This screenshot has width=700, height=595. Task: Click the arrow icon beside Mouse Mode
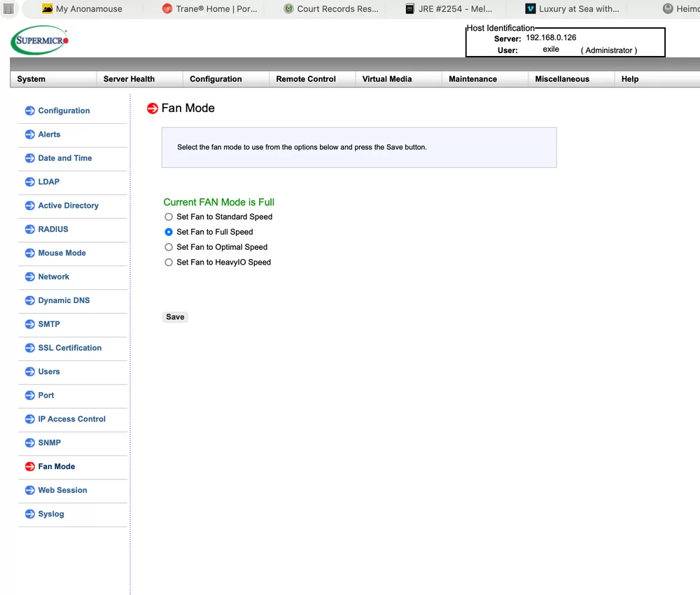pyautogui.click(x=30, y=253)
